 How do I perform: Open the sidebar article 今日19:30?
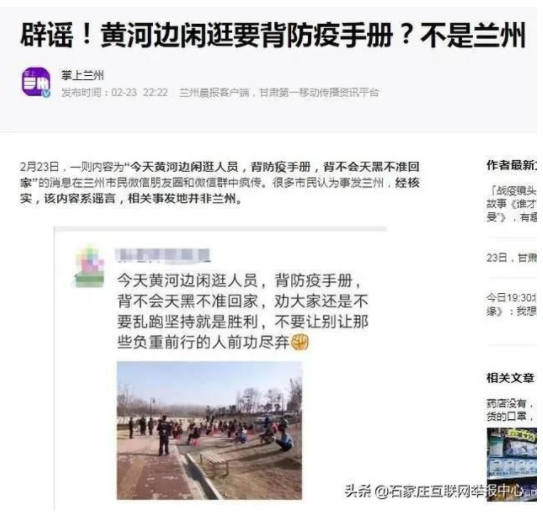click(511, 304)
